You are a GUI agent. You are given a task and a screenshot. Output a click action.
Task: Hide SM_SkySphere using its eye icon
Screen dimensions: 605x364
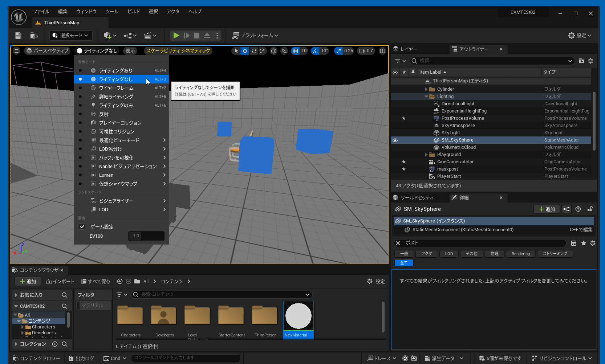(395, 140)
